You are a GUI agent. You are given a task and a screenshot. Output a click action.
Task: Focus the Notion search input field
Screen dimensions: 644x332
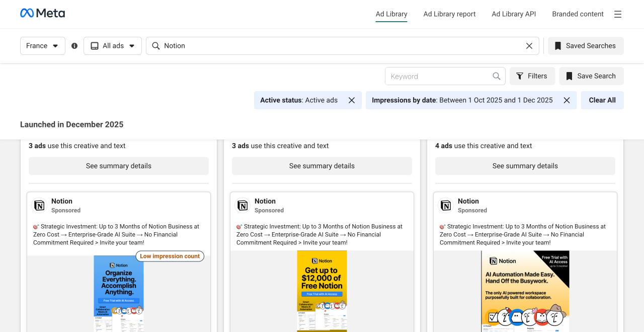tap(342, 46)
